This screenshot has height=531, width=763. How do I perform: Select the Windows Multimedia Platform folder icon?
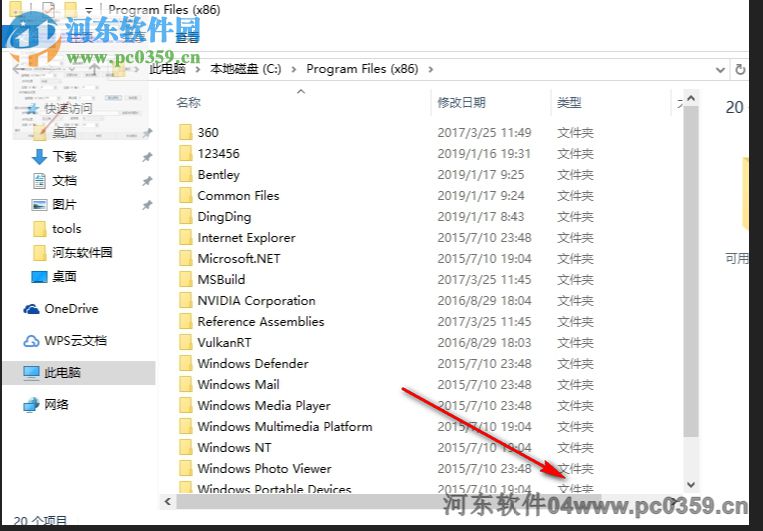[x=185, y=426]
